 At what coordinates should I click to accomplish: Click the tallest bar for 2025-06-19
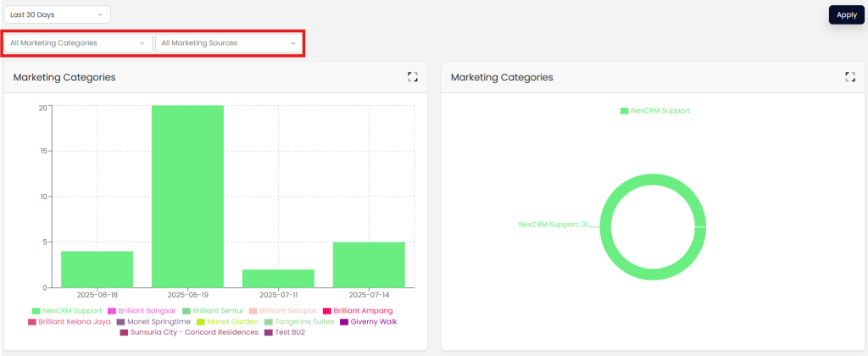pos(187,196)
